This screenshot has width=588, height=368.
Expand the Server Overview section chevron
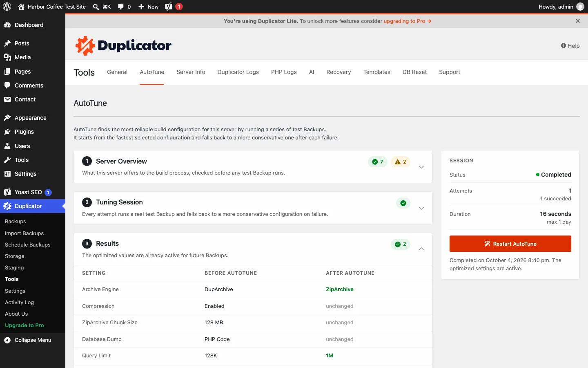(x=421, y=167)
